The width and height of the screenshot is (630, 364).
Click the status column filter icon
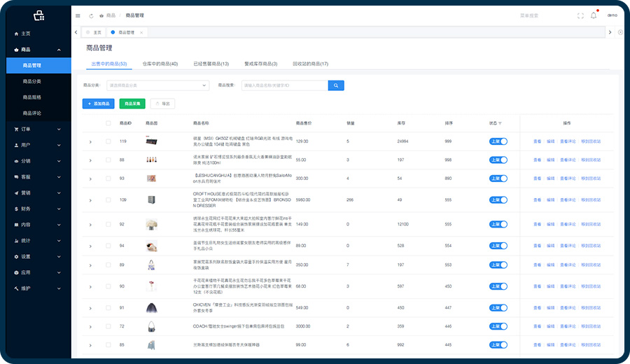point(500,123)
